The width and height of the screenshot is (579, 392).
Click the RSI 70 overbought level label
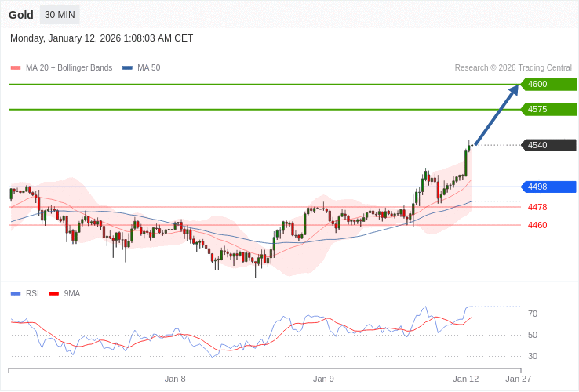pos(533,314)
